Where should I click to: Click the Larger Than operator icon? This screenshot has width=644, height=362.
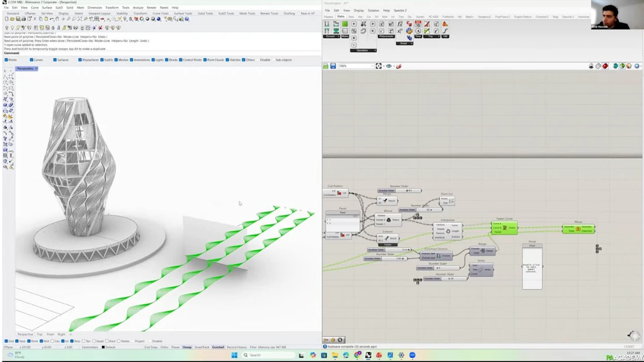click(372, 24)
